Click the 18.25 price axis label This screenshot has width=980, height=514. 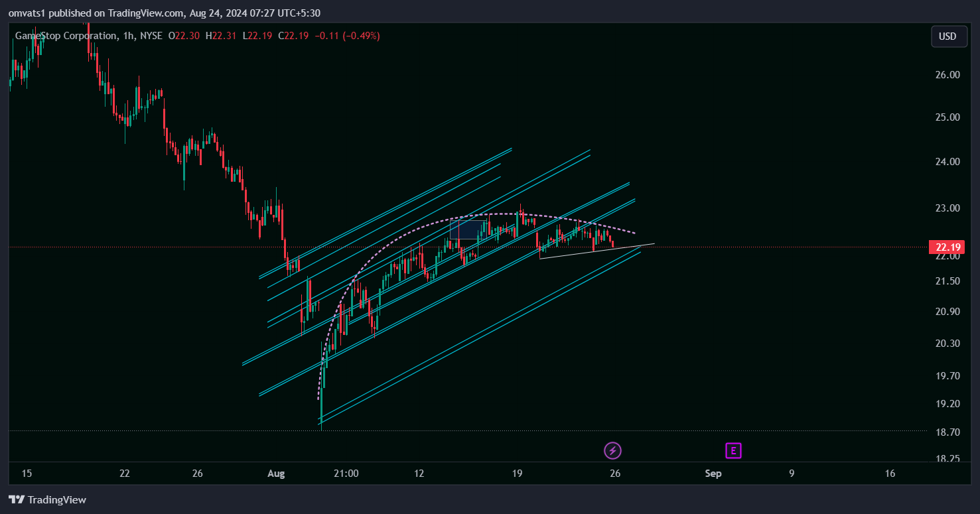[x=947, y=459]
